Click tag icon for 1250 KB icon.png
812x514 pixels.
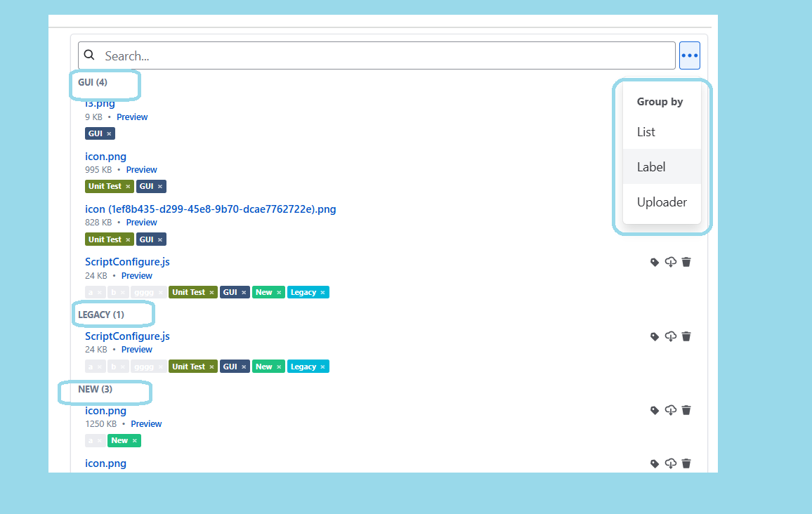tap(655, 411)
